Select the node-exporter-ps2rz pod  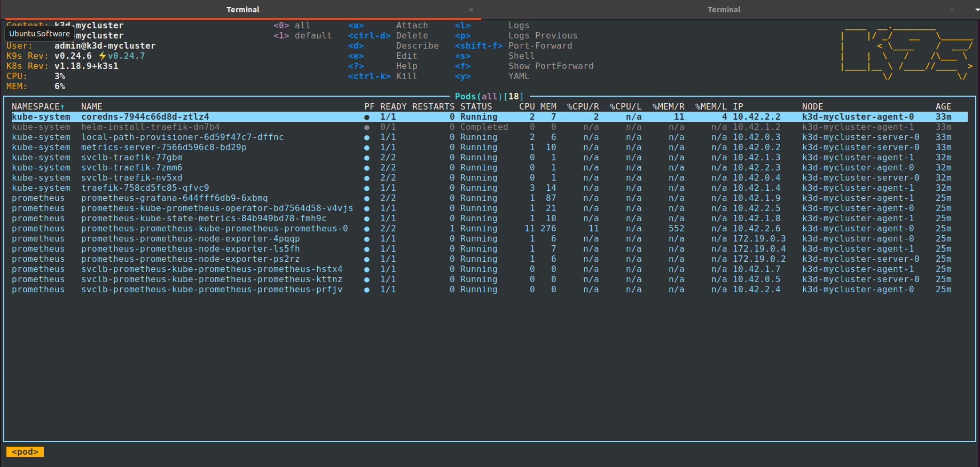point(490,259)
